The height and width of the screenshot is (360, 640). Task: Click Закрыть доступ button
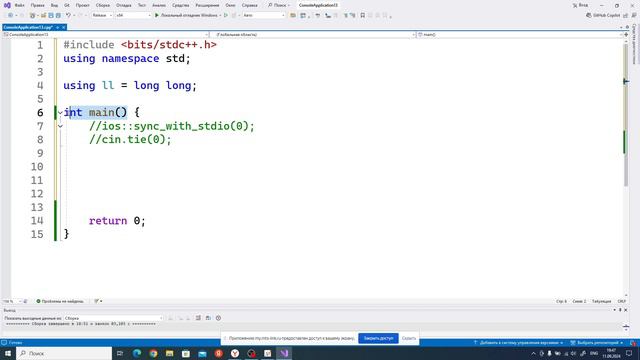point(378,338)
